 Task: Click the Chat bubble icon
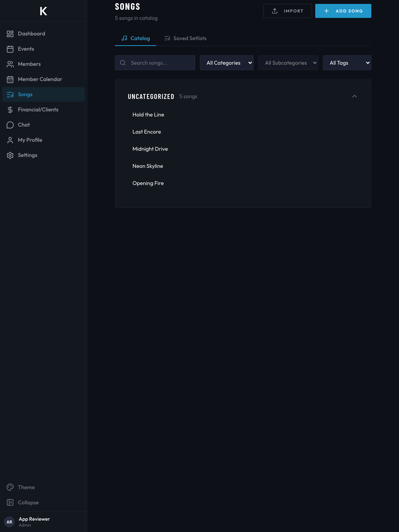10,125
